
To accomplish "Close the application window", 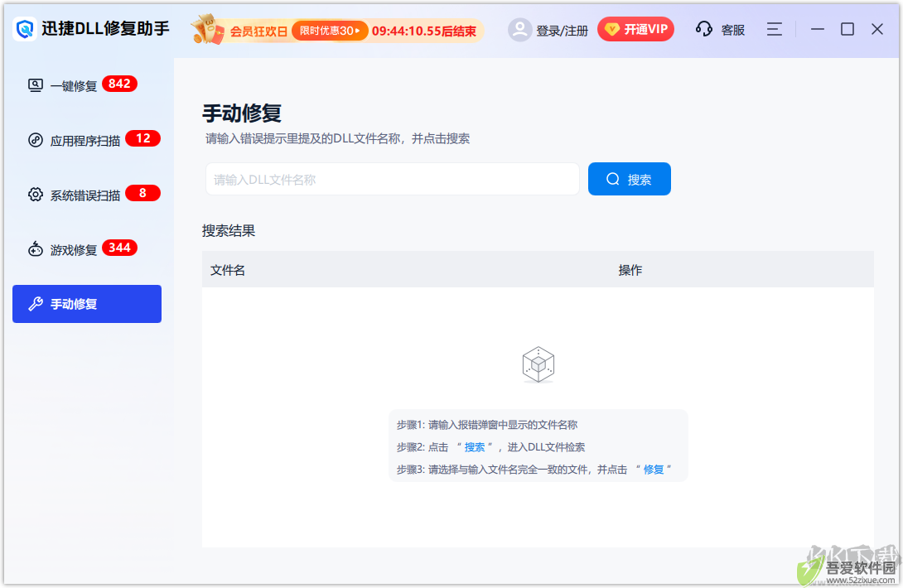I will click(877, 29).
